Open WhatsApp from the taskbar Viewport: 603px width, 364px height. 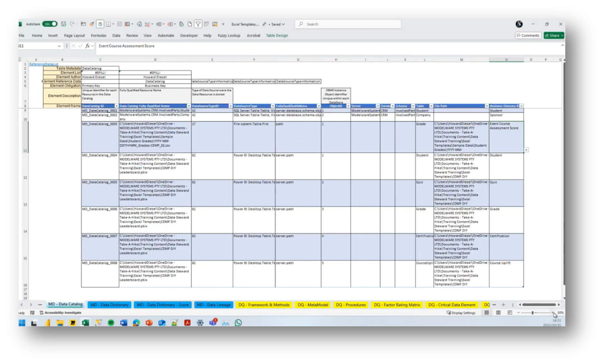[x=238, y=323]
